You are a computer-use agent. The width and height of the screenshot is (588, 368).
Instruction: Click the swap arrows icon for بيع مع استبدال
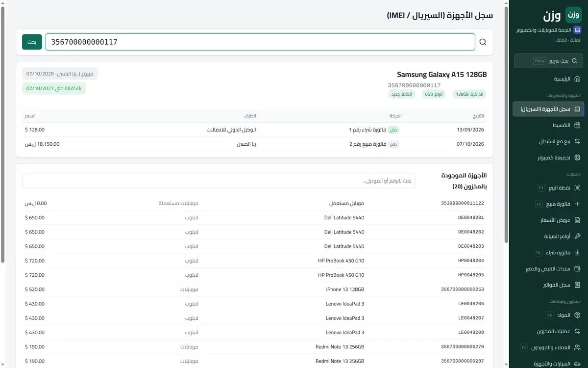tap(577, 141)
